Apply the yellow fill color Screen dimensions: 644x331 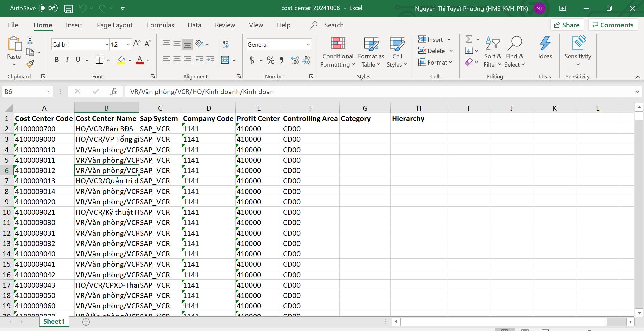click(121, 60)
